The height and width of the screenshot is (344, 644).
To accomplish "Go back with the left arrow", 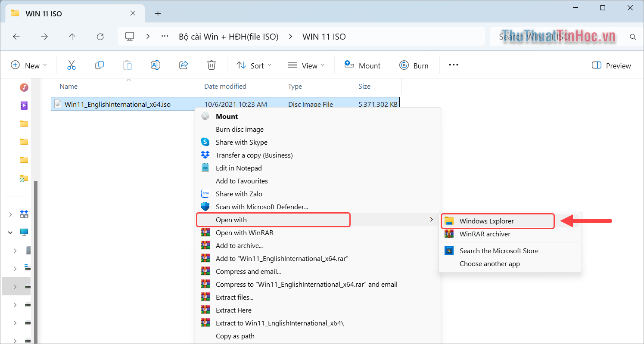I will pos(16,37).
